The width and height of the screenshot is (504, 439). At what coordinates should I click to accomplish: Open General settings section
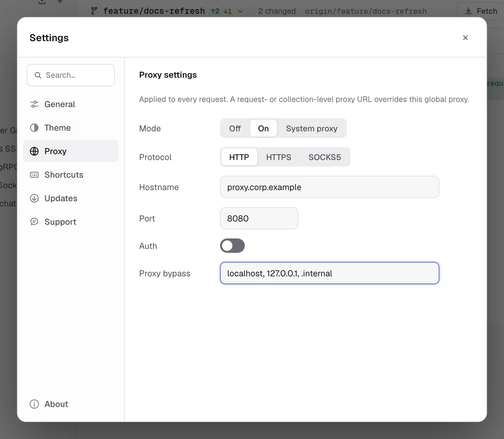[71, 104]
